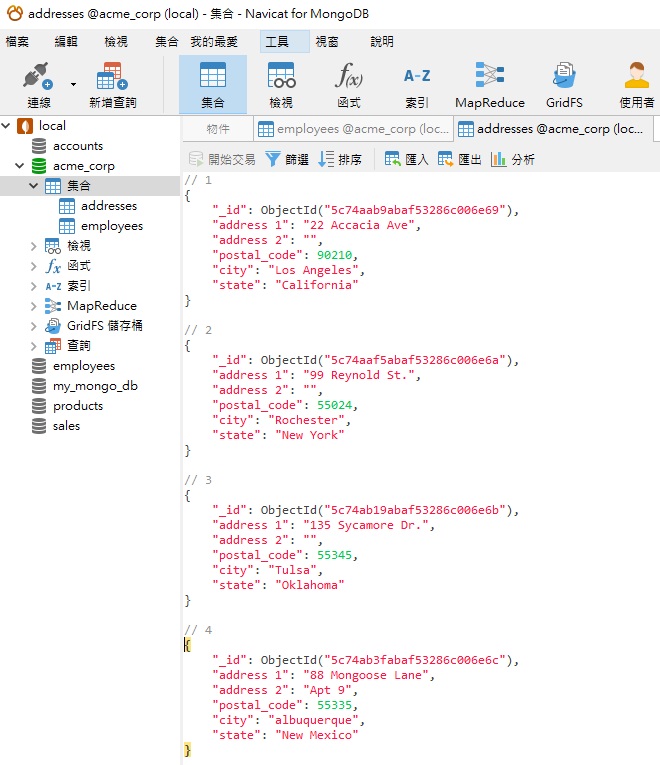This screenshot has height=765, width=660.
Task: Select the my_mongo_db database
Action: coord(95,386)
